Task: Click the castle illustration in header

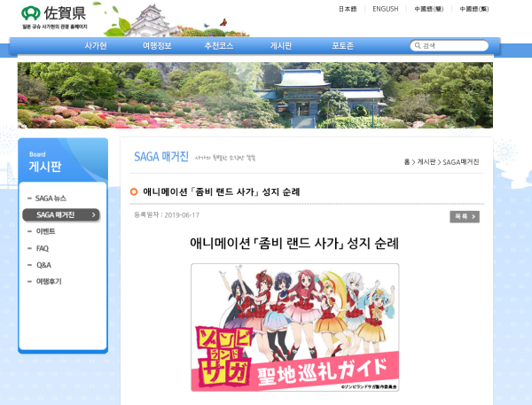Action: [x=149, y=20]
